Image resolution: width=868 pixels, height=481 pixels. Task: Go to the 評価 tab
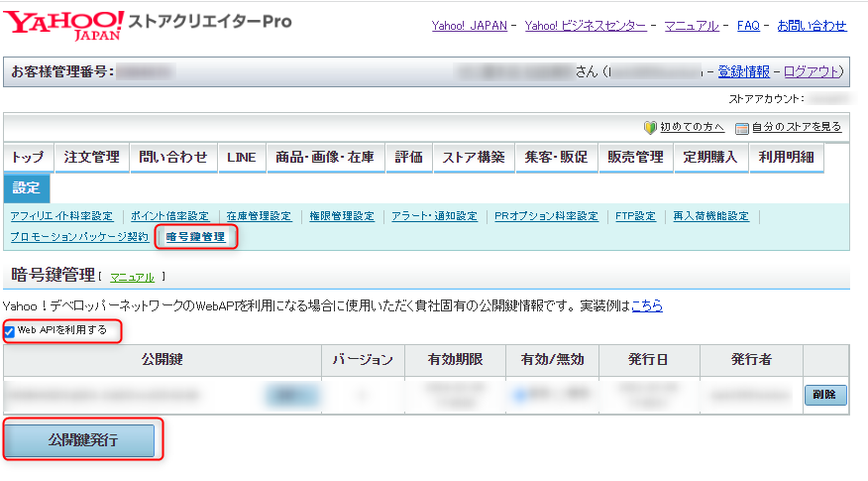409,158
